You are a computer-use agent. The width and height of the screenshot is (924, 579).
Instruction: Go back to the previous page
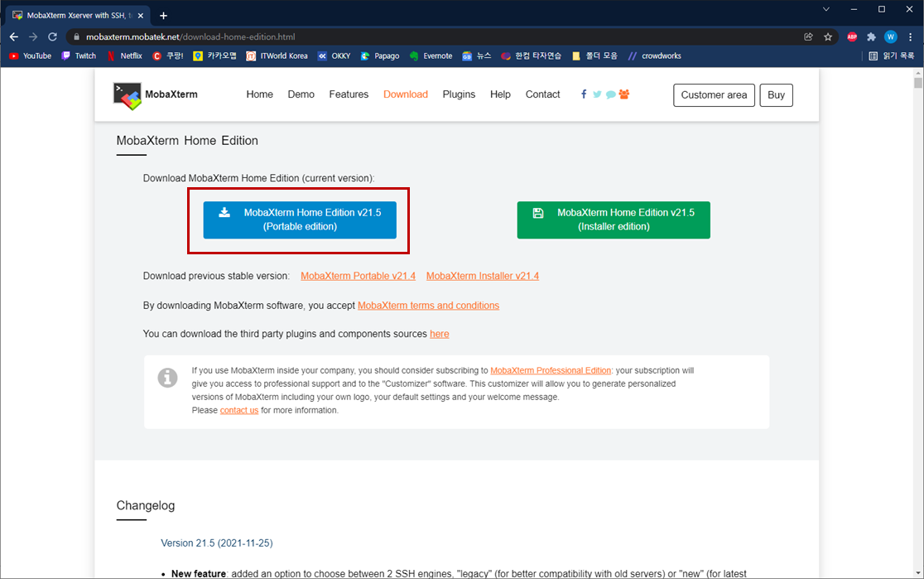pos(14,36)
